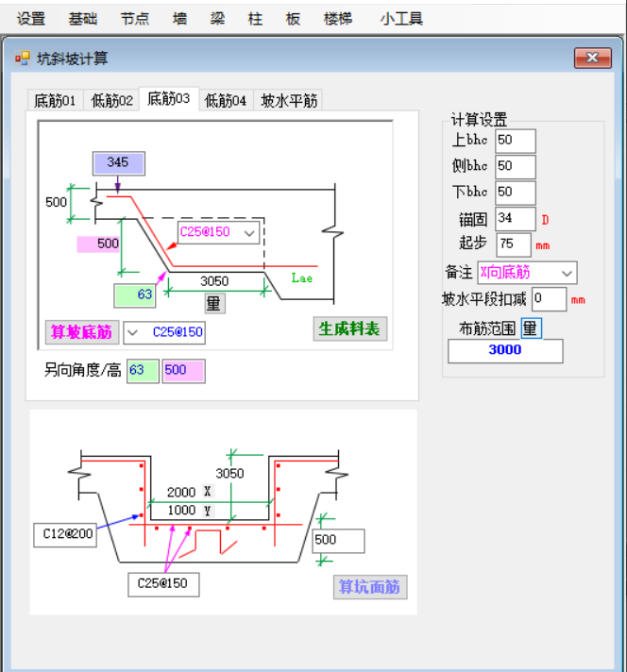Click the 另向角度 green 63 field
This screenshot has height=672, width=627.
pos(143,371)
